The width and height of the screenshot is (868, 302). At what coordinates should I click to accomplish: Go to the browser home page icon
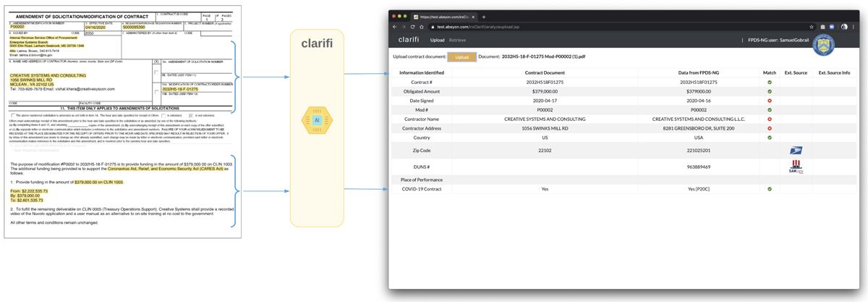[x=422, y=26]
